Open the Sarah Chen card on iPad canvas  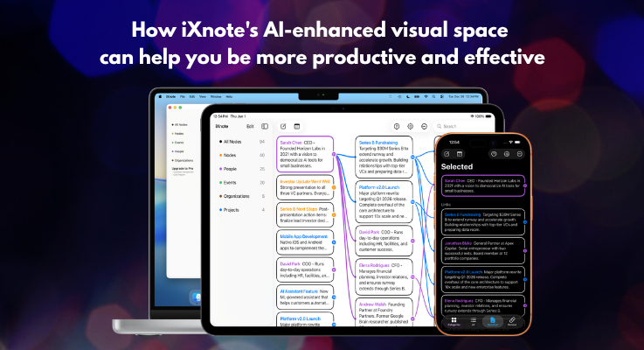(x=305, y=154)
